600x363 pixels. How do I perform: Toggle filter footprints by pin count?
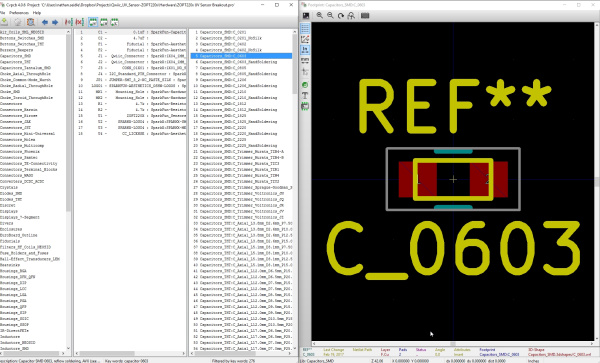tap(104, 22)
